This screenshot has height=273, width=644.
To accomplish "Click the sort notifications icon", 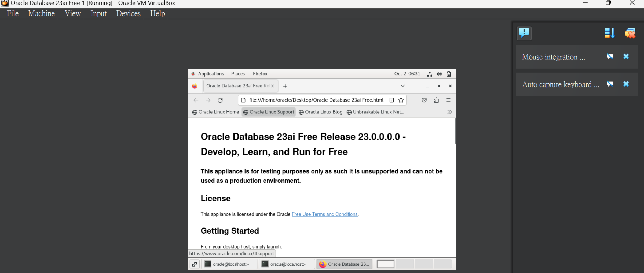I will click(609, 33).
